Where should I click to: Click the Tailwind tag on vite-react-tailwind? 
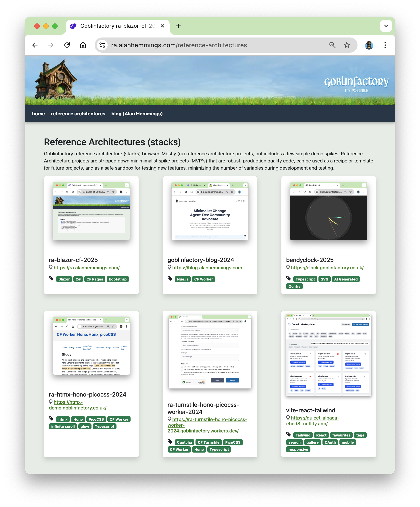303,435
